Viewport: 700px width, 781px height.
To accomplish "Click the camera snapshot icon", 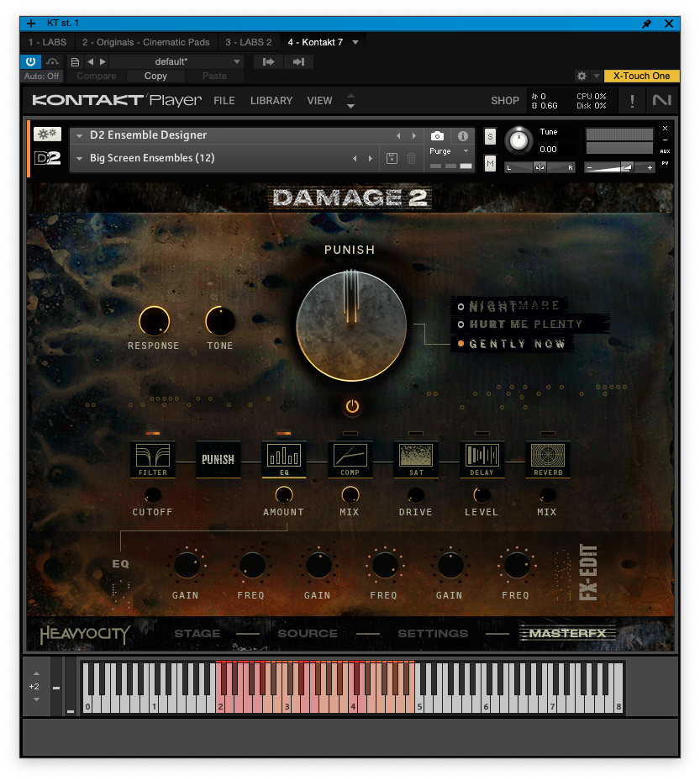I will click(437, 136).
